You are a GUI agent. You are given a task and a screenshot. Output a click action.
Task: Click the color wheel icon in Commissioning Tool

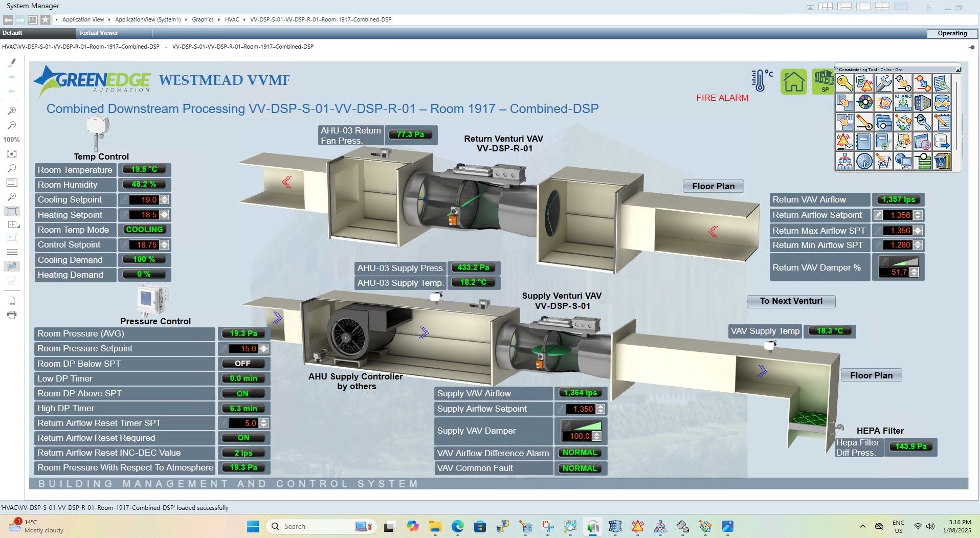point(864,102)
